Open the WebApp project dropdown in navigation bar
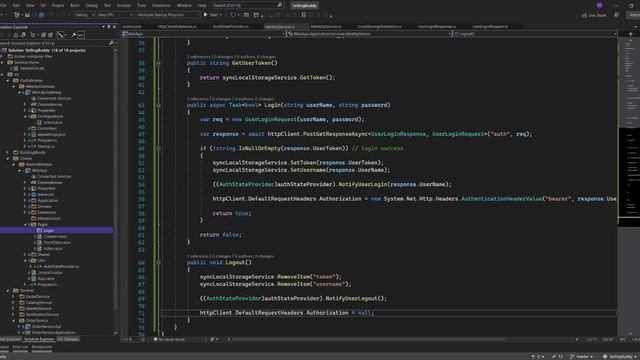This screenshot has height=360, width=640. coord(203,34)
